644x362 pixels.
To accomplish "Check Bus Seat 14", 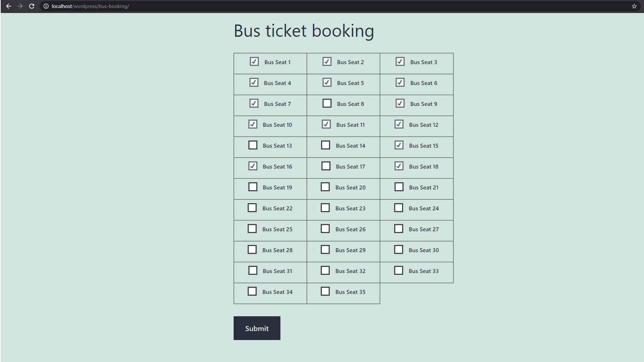I will coord(325,145).
